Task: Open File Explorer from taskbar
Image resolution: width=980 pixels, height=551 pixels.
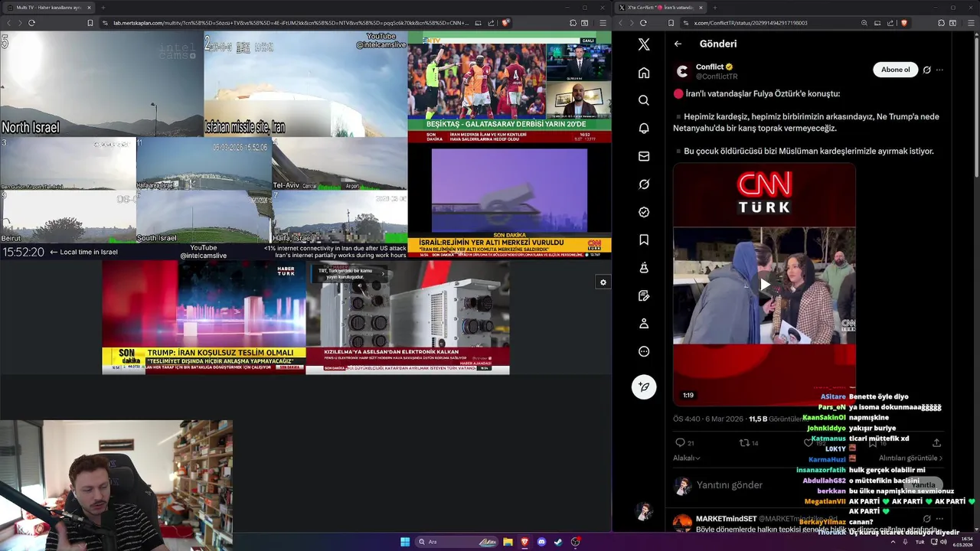Action: (508, 542)
